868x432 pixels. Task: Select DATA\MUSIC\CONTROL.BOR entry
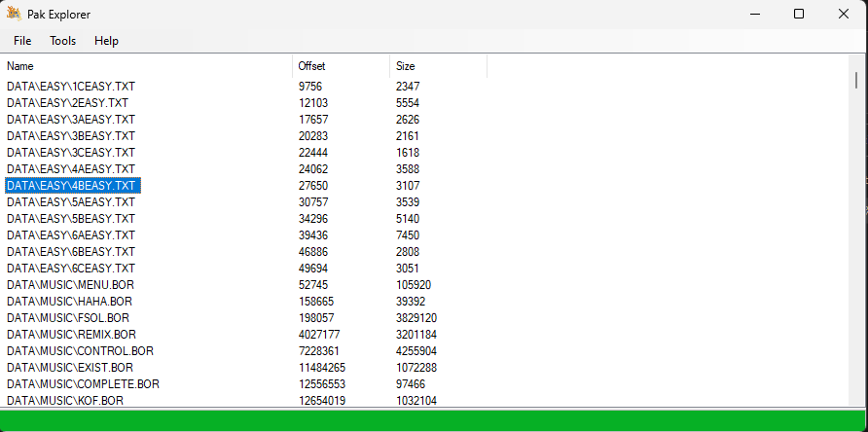(80, 351)
